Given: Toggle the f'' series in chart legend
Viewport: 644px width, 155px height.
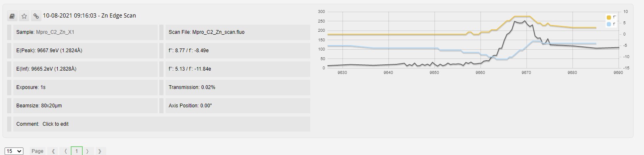Looking at the screenshot, I should coord(611,17).
